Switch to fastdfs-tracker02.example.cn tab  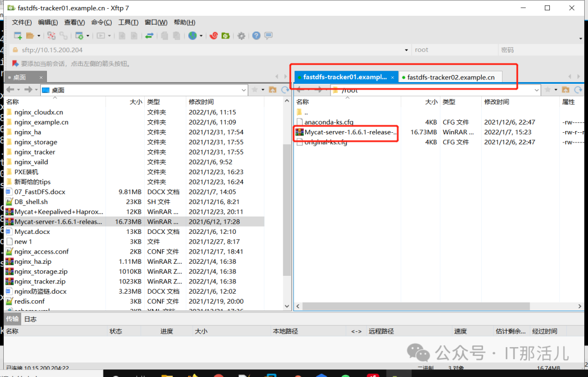(451, 77)
